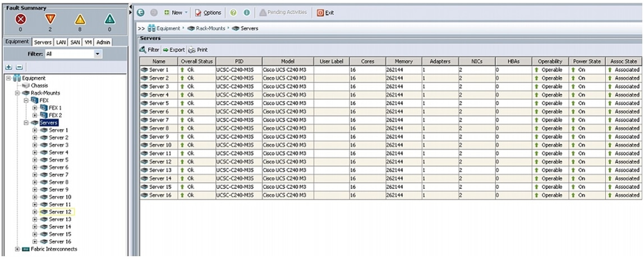Switch to the LAN tab
This screenshot has height=259, width=644.
tap(61, 42)
